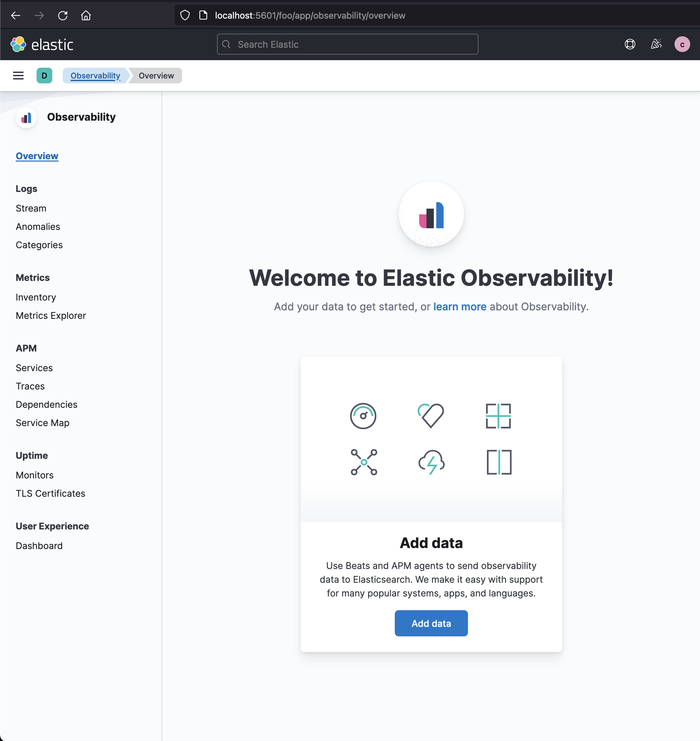
Task: Open the User Experience Dashboard
Action: 39,545
